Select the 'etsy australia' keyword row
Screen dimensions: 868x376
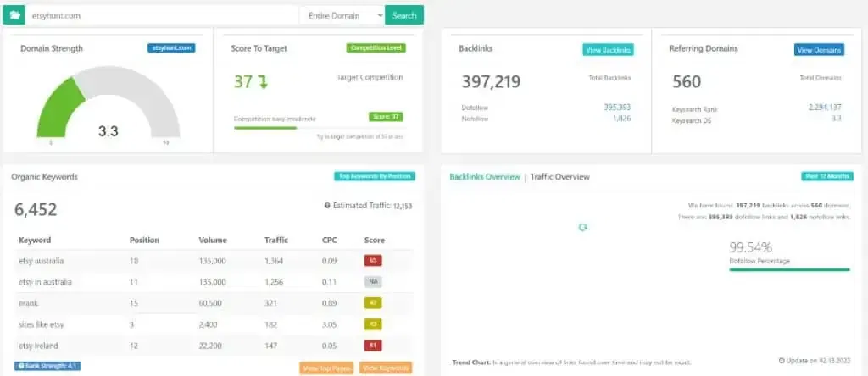tap(213, 261)
